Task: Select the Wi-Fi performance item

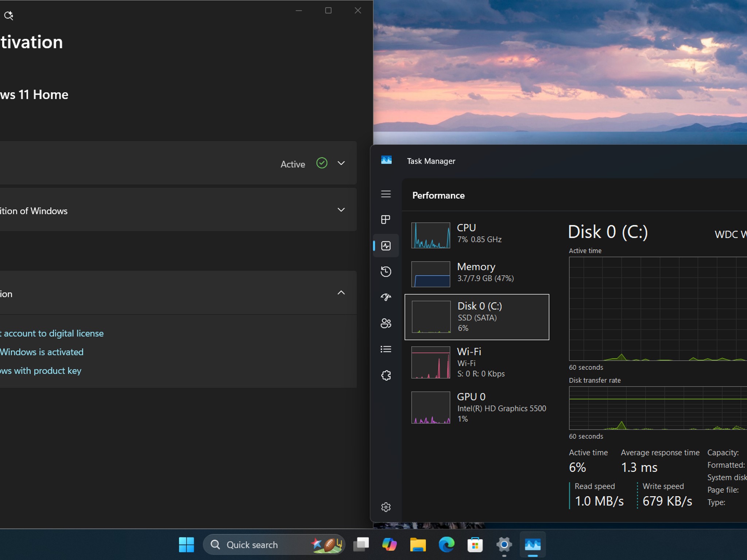Action: coord(477,363)
